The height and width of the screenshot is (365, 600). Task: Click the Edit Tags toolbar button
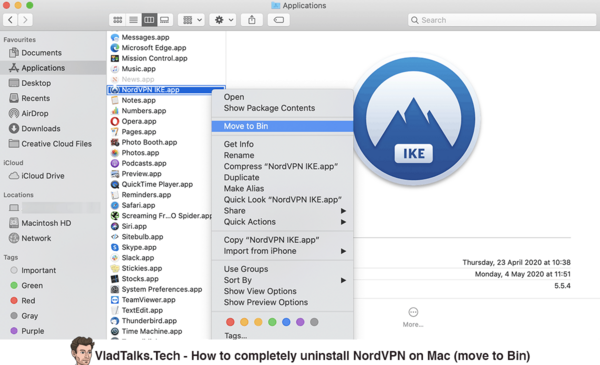(279, 20)
